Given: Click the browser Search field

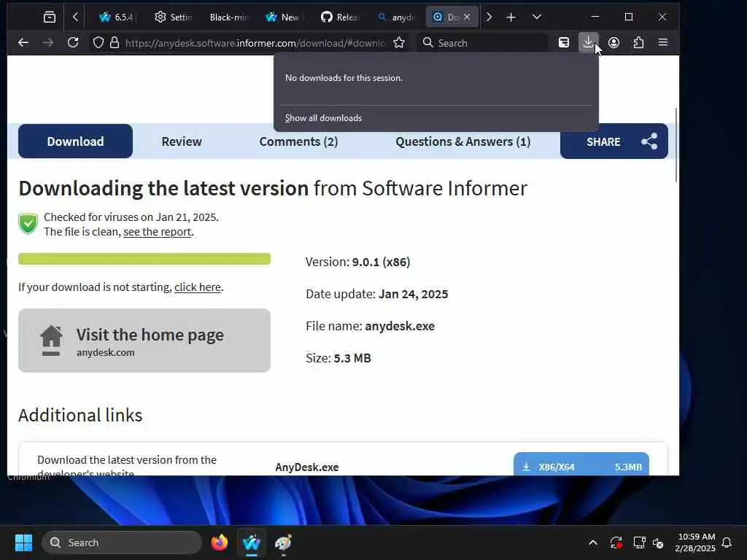Looking at the screenshot, I should click(482, 43).
